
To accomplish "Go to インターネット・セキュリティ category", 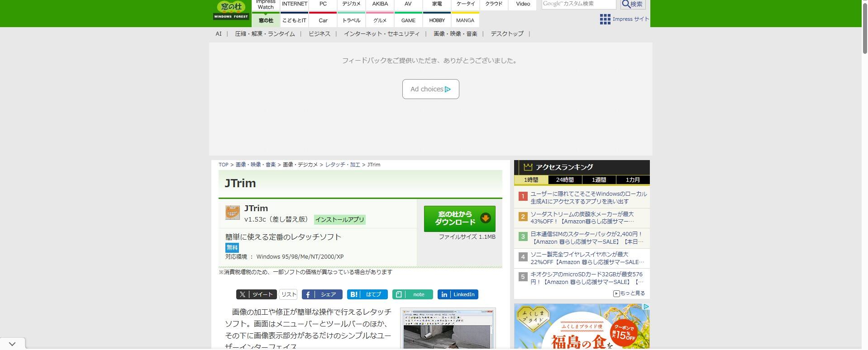I will point(382,33).
